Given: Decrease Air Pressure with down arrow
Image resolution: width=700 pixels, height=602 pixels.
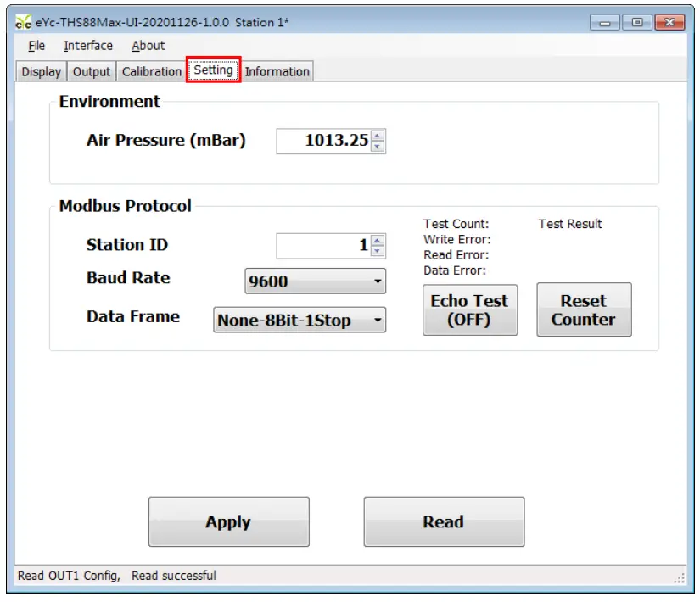Looking at the screenshot, I should point(378,146).
